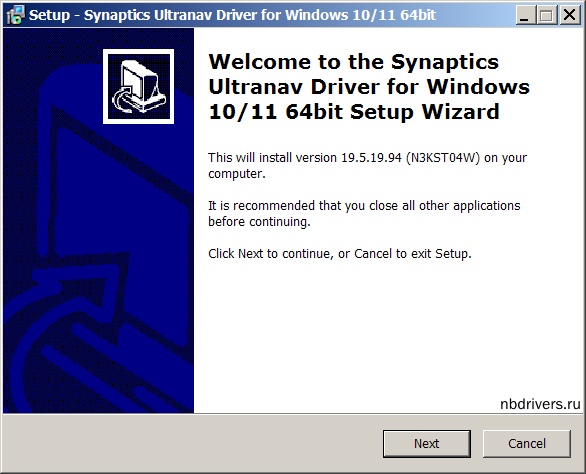Click the close all other applications recommendation

364,213
